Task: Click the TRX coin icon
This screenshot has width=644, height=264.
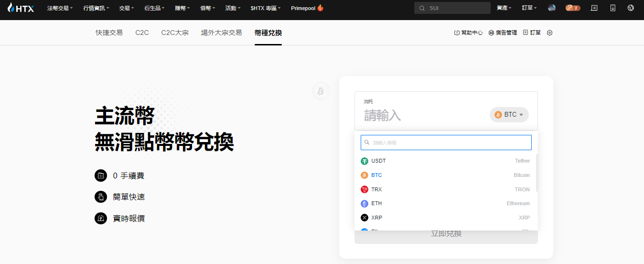Action: pos(365,189)
